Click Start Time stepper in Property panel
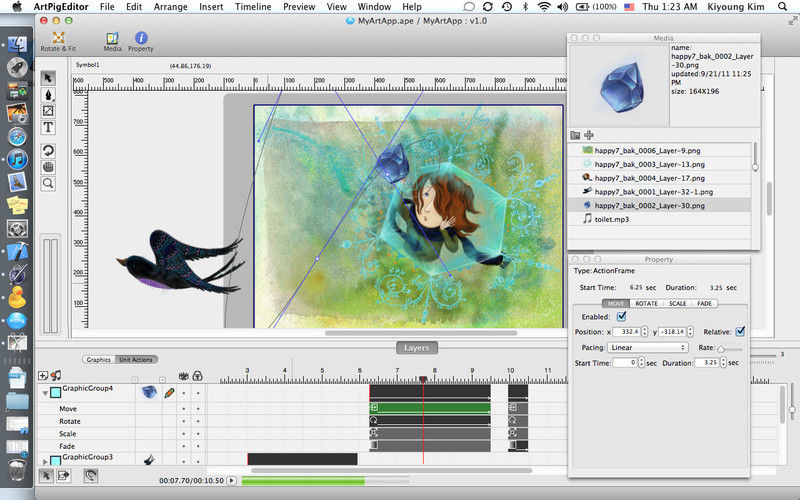Viewport: 800px width, 500px height. [641, 363]
